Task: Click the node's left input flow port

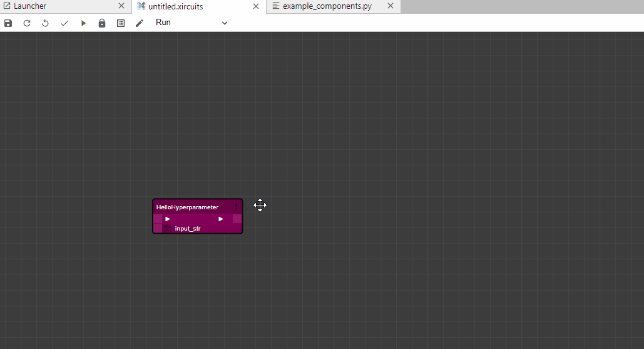Action: (x=158, y=219)
